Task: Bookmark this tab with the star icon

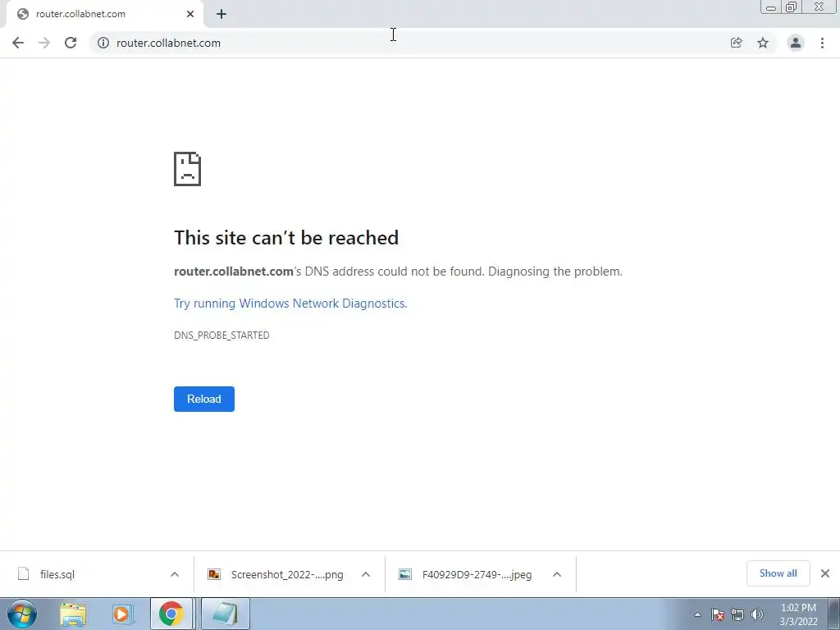Action: coord(763,43)
